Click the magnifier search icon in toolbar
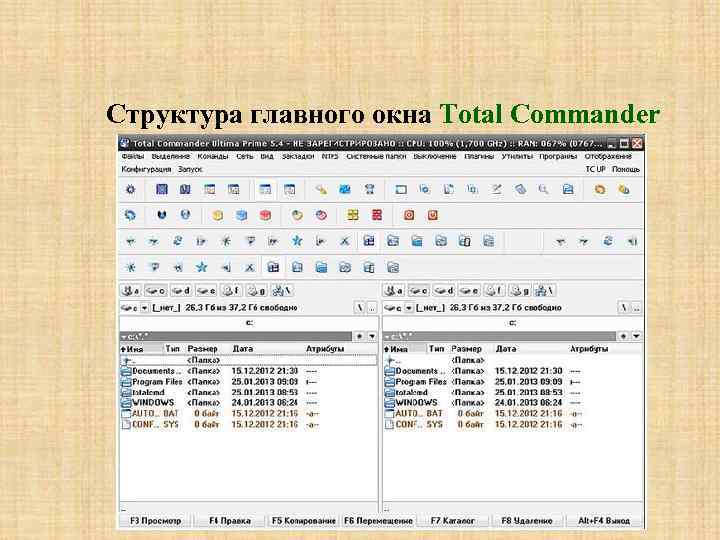 click(x=543, y=189)
